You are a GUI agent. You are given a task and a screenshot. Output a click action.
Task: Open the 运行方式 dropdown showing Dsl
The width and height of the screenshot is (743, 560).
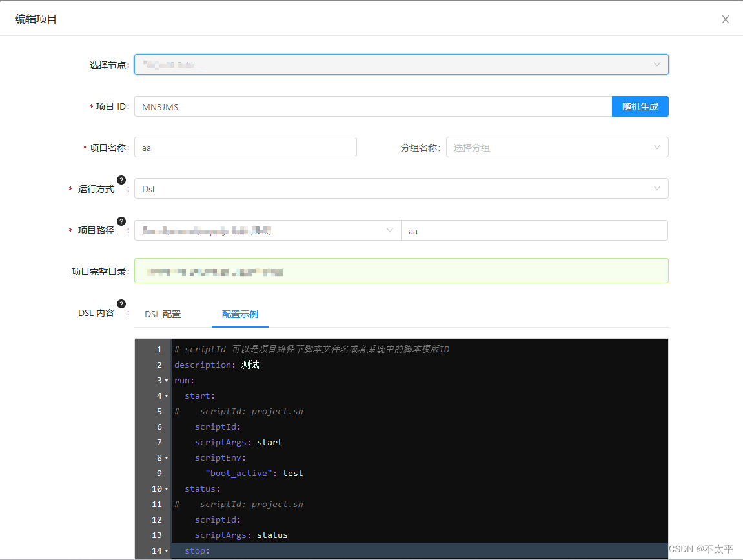(401, 189)
